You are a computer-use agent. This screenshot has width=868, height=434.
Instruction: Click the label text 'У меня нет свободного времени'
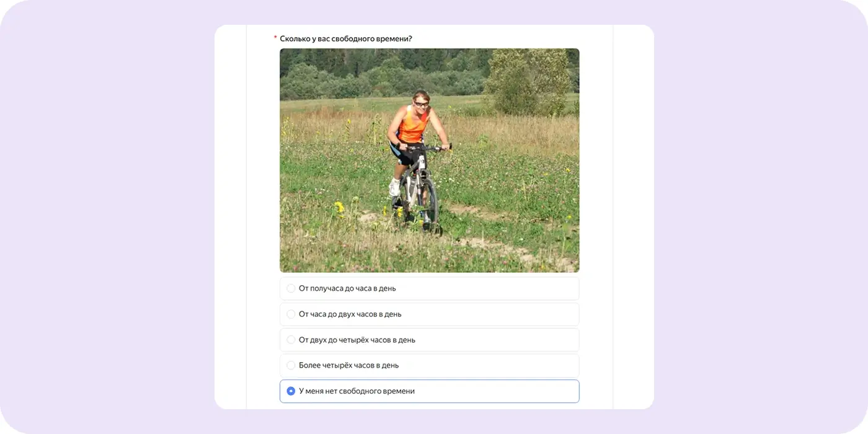pos(356,391)
